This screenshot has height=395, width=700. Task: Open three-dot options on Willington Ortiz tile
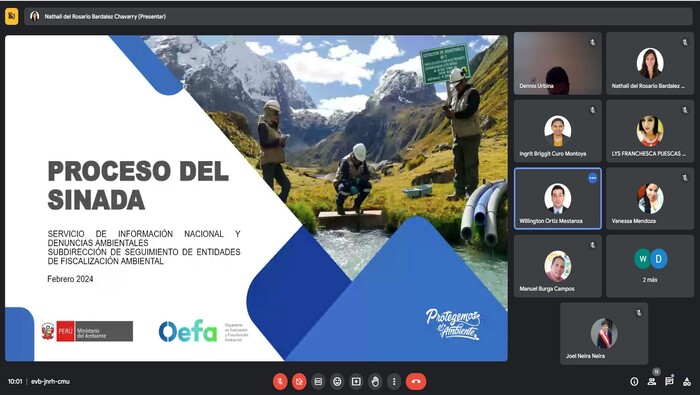(592, 178)
